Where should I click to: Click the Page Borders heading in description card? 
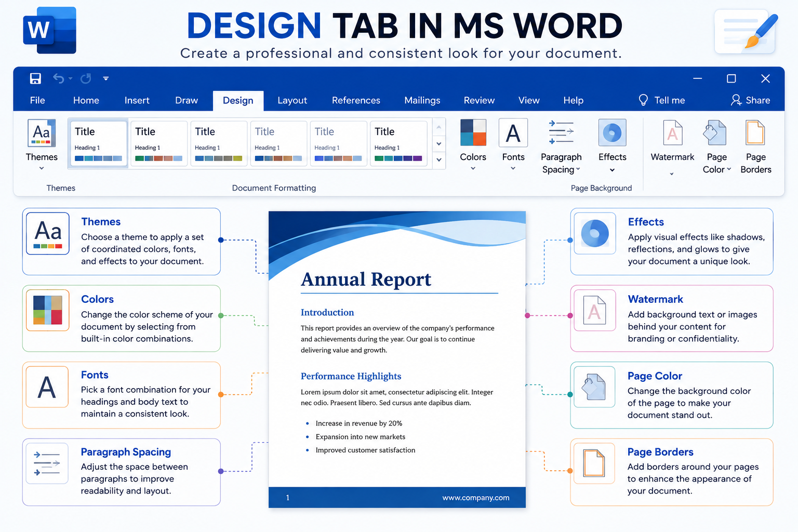point(660,452)
